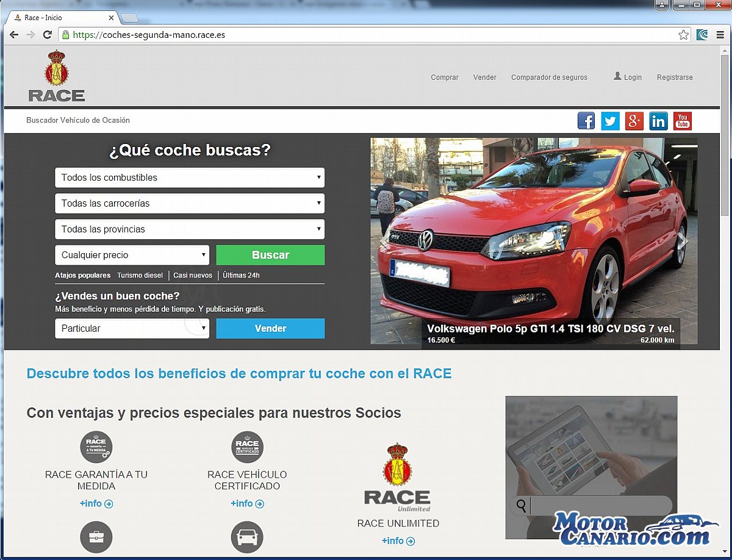Click the RACE Unlimited logo

398,478
